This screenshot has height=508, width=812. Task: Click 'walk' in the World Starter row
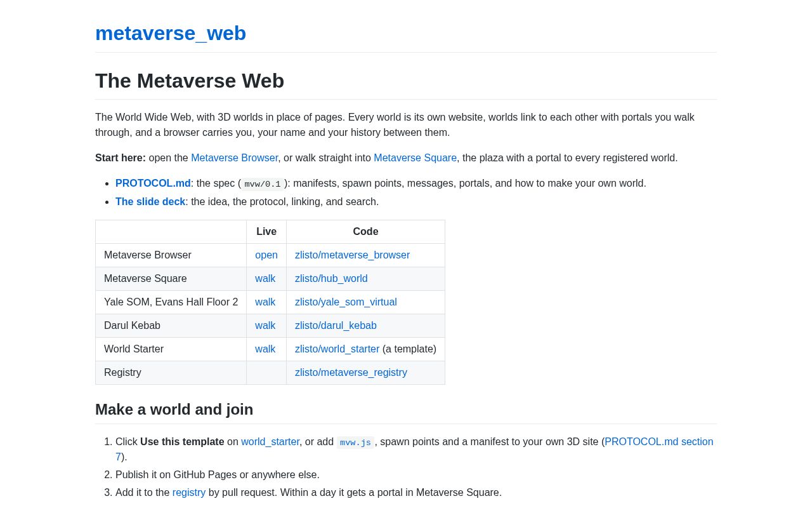click(x=265, y=349)
